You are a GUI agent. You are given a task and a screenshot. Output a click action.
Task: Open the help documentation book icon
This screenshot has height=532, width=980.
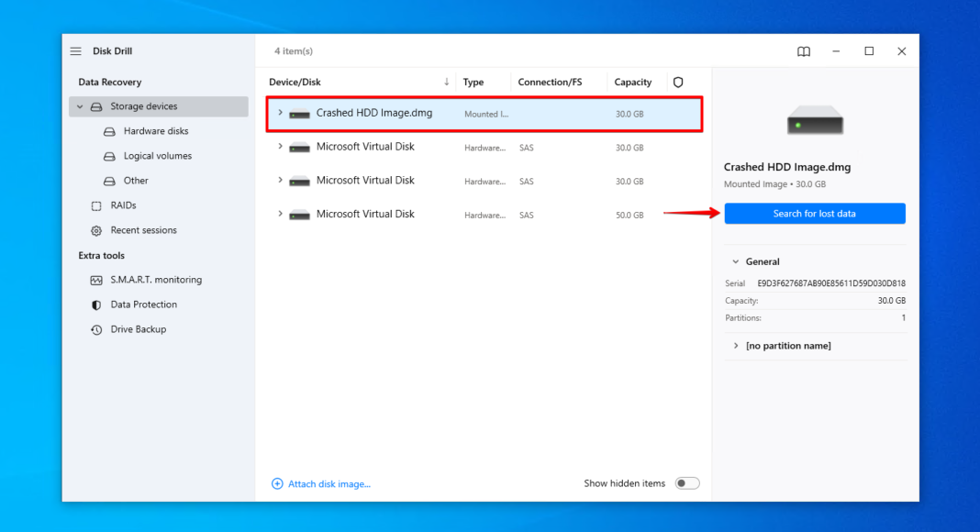coord(804,51)
